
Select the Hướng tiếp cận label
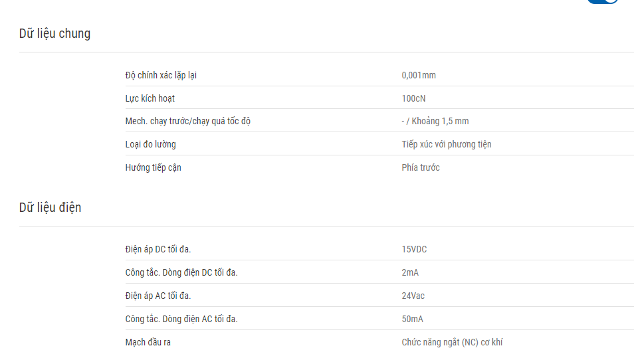pos(154,167)
